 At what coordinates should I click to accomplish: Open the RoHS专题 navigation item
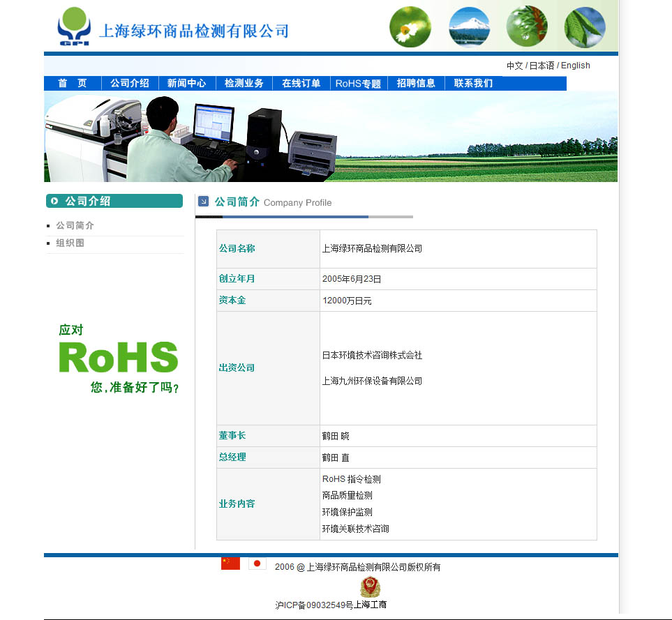tap(358, 83)
